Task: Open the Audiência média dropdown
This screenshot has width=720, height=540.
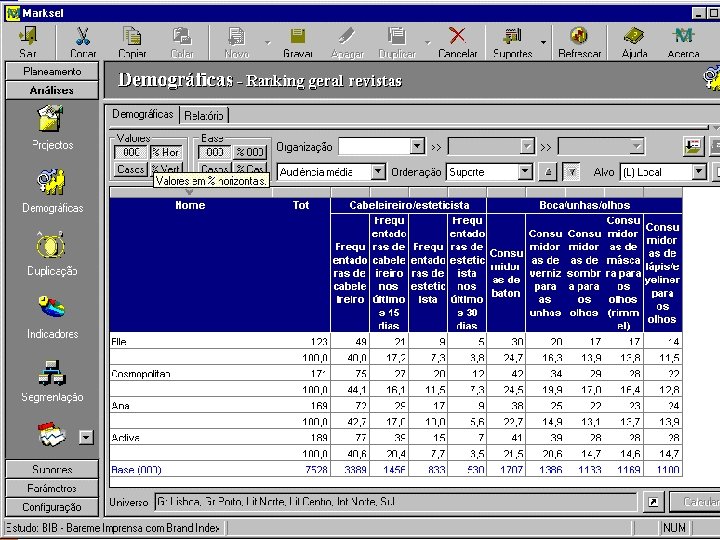Action: tap(377, 172)
